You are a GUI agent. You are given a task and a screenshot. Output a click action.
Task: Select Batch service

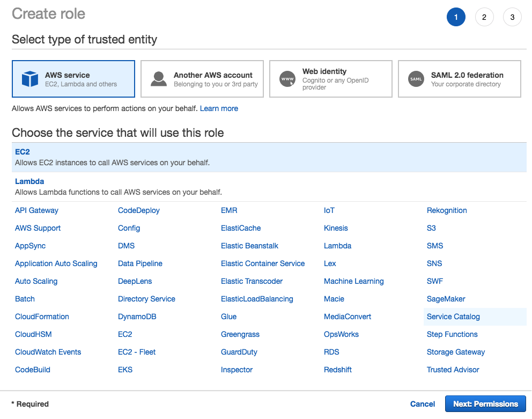25,299
